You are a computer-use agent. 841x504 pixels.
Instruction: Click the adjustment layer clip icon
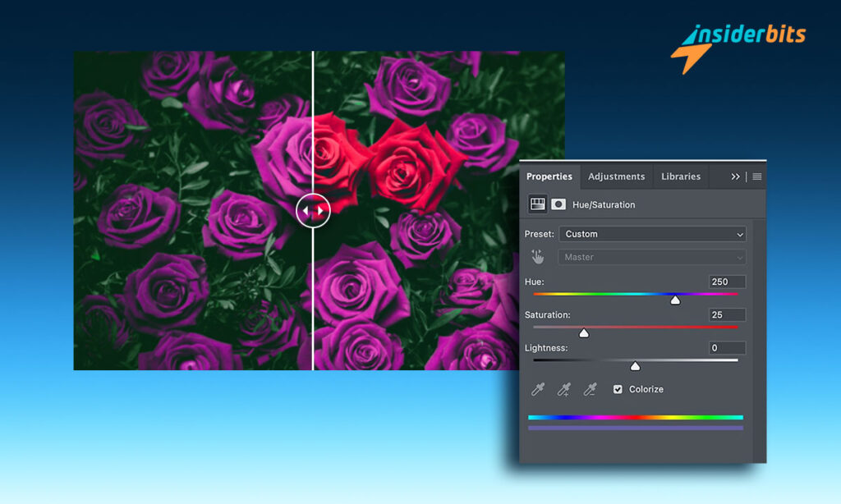539,204
